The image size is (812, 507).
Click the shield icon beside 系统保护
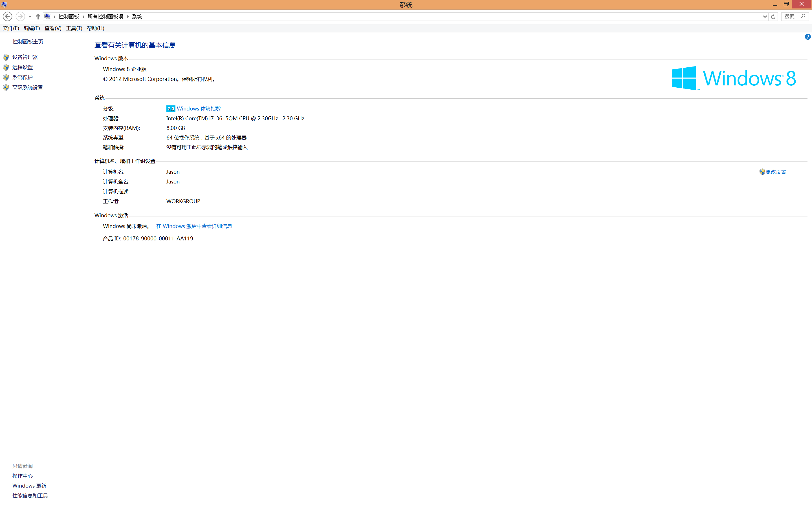[6, 77]
